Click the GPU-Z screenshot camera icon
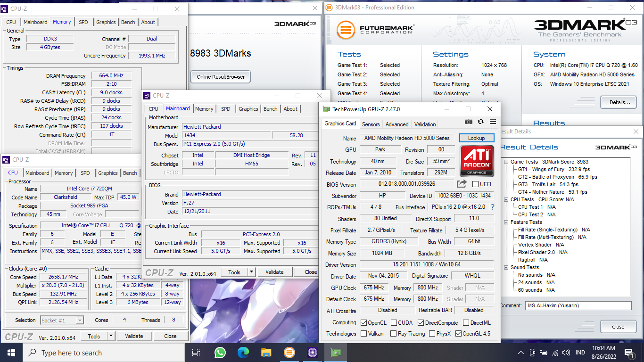 tap(468, 122)
